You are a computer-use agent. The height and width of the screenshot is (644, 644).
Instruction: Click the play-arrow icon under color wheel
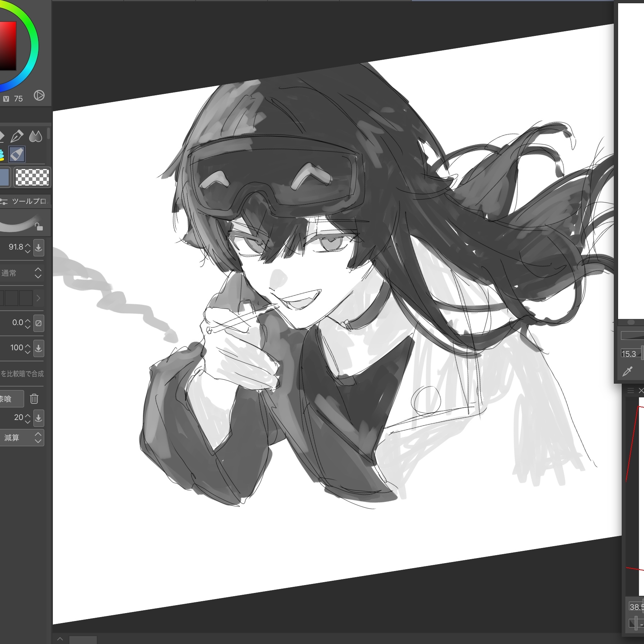39,96
